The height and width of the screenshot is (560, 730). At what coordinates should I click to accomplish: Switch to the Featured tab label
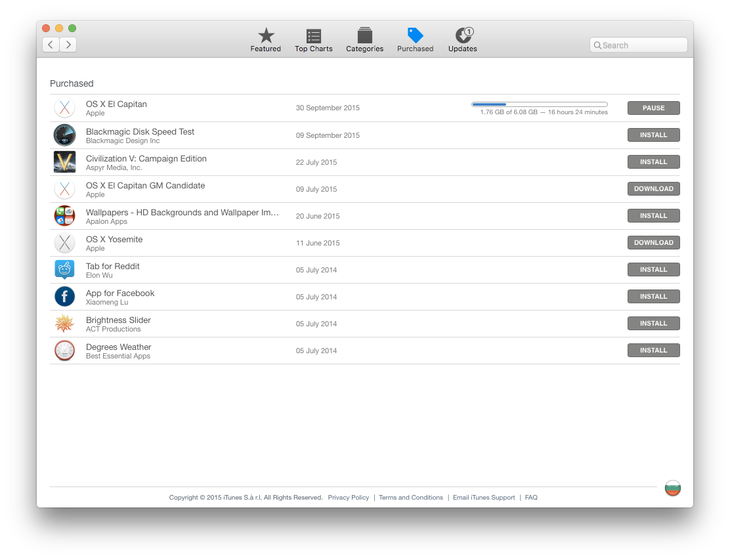pyautogui.click(x=266, y=49)
